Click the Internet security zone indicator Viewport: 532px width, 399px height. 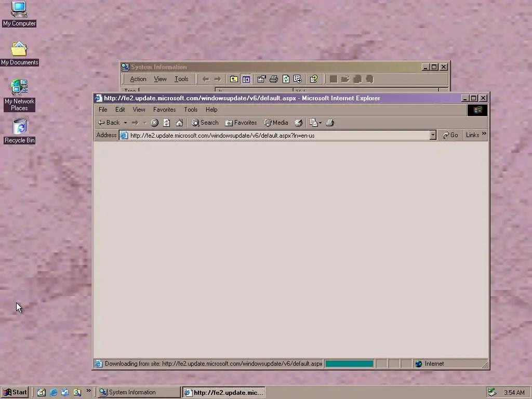click(430, 364)
